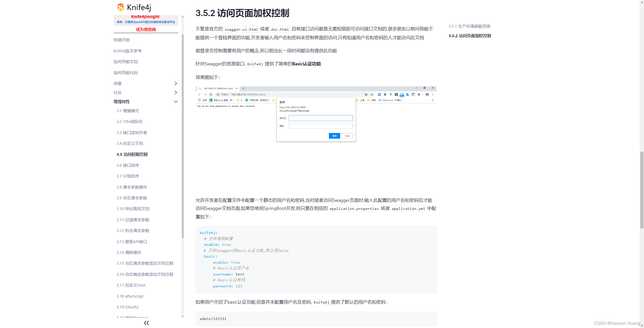The image size is (644, 328).
Task: Click the sidebar scrollbar thumb
Action: (183, 136)
